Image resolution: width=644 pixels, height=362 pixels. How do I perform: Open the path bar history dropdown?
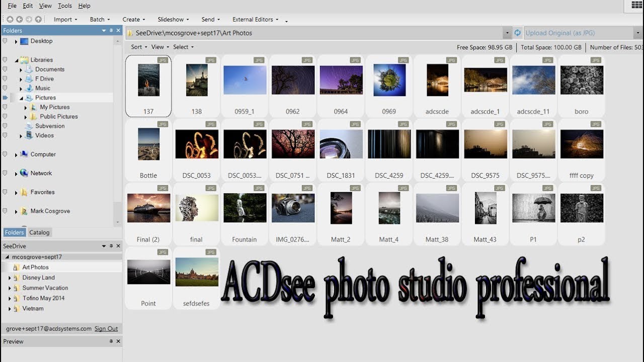507,33
